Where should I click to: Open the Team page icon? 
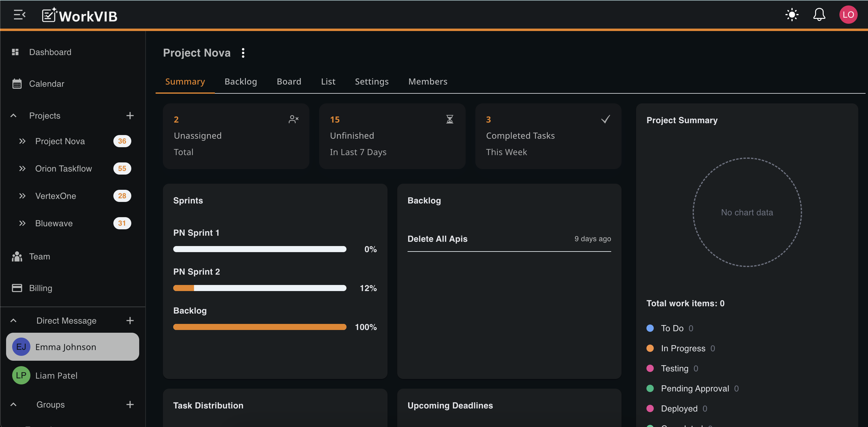click(x=16, y=257)
